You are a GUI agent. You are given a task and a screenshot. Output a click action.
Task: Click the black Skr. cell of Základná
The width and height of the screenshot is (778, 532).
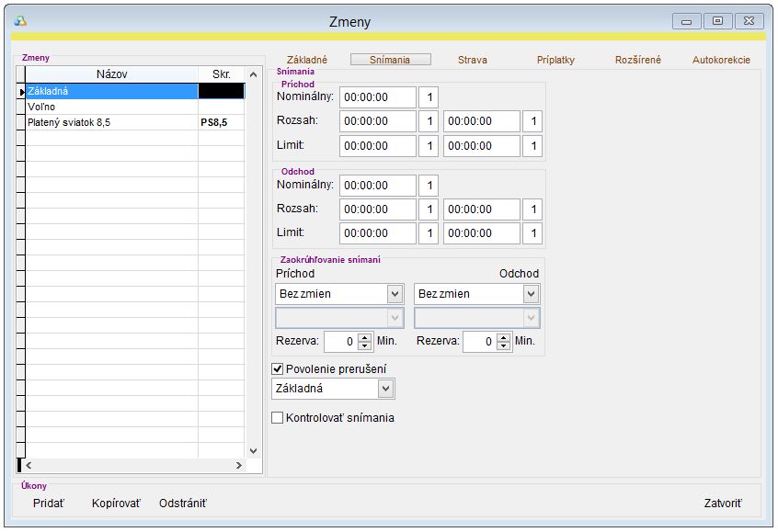[222, 91]
